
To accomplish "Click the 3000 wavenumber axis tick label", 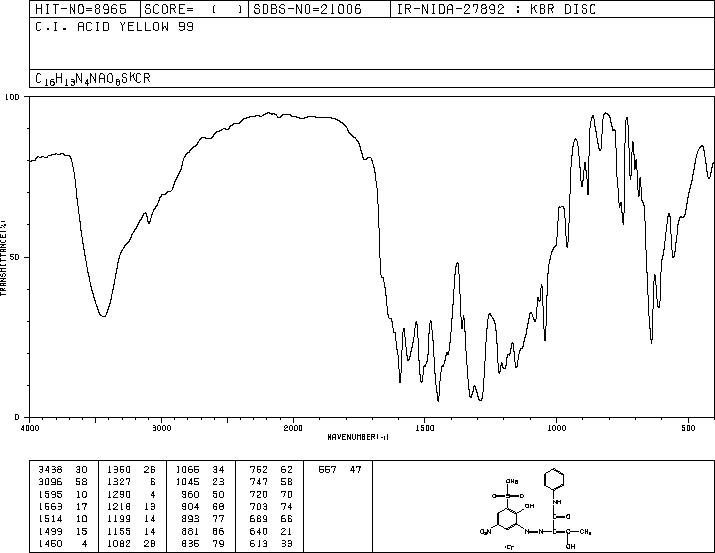I will (x=161, y=428).
